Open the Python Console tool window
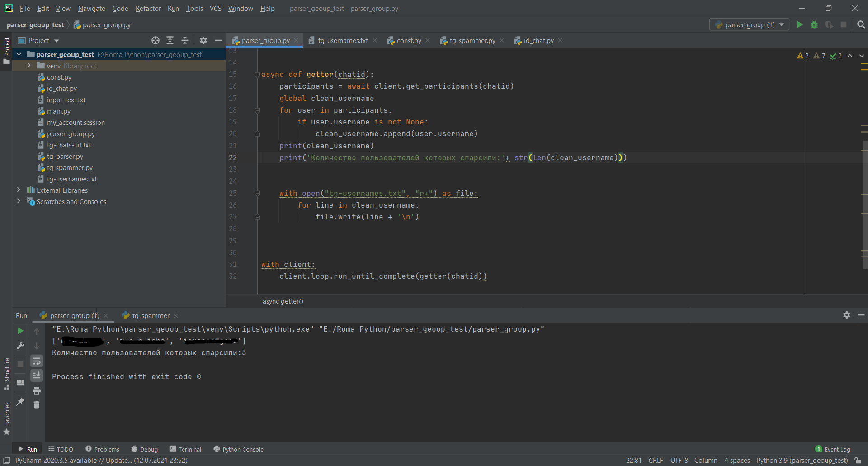The height and width of the screenshot is (466, 868). click(238, 449)
